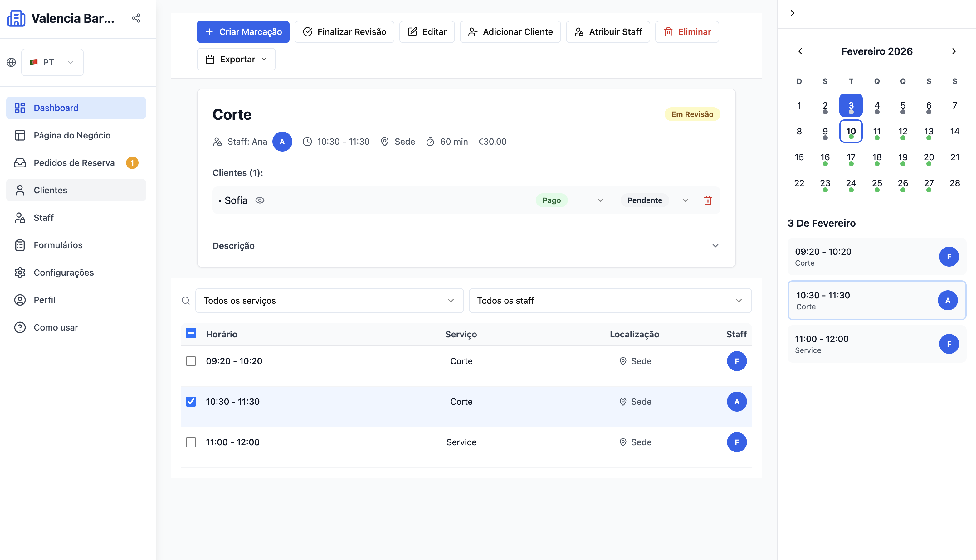Open the share icon next to Valencia Bar

pyautogui.click(x=136, y=18)
